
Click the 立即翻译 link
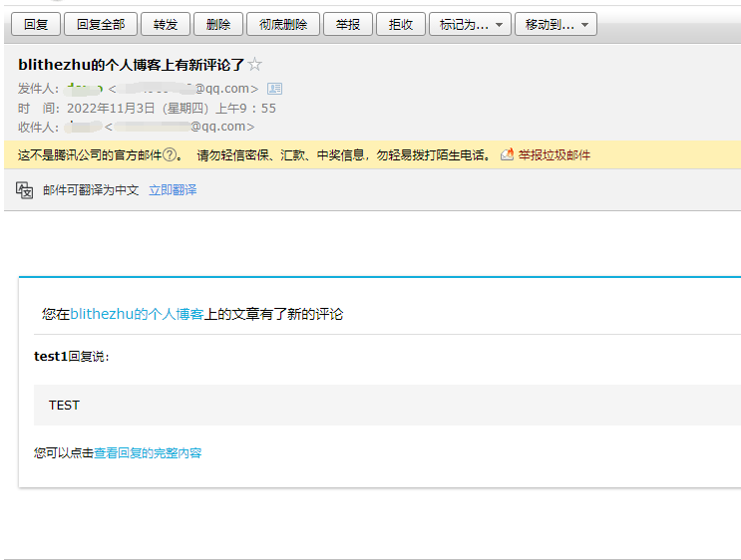coord(173,190)
